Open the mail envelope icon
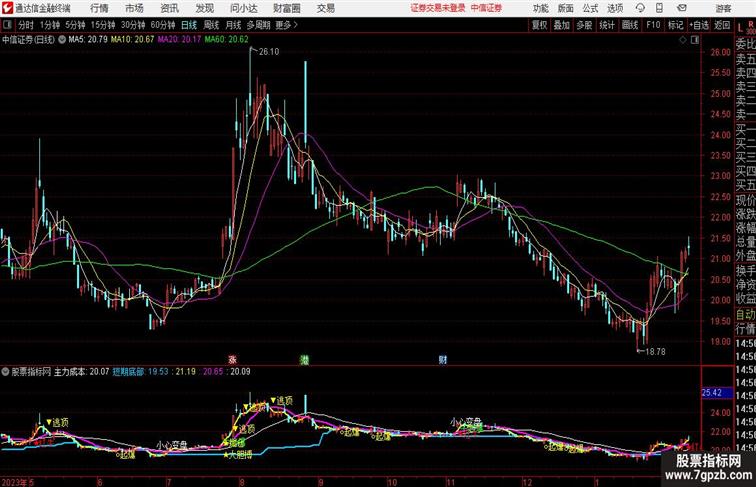Screen dimensions: 756x487 coord(681,8)
